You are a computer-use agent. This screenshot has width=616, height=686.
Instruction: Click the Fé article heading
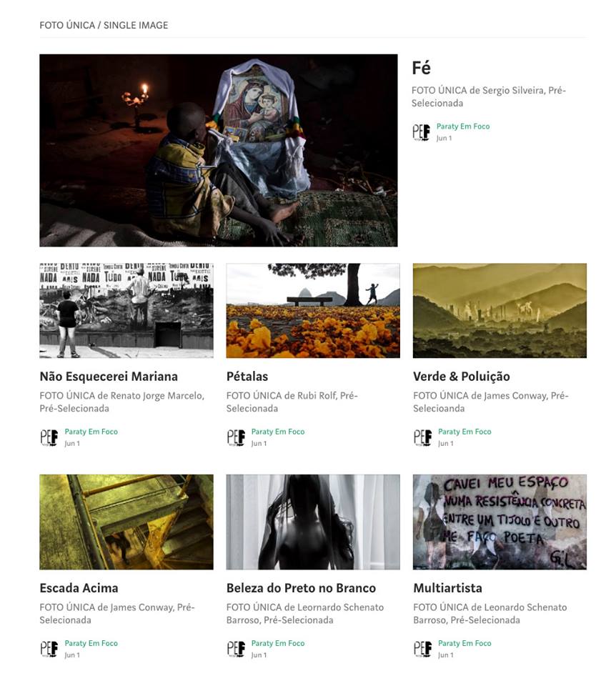pos(422,68)
